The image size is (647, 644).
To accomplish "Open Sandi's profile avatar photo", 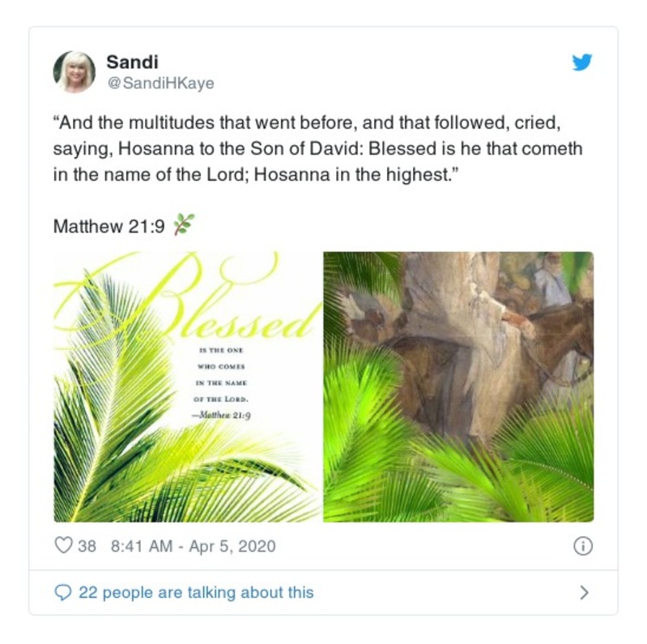I will [74, 72].
